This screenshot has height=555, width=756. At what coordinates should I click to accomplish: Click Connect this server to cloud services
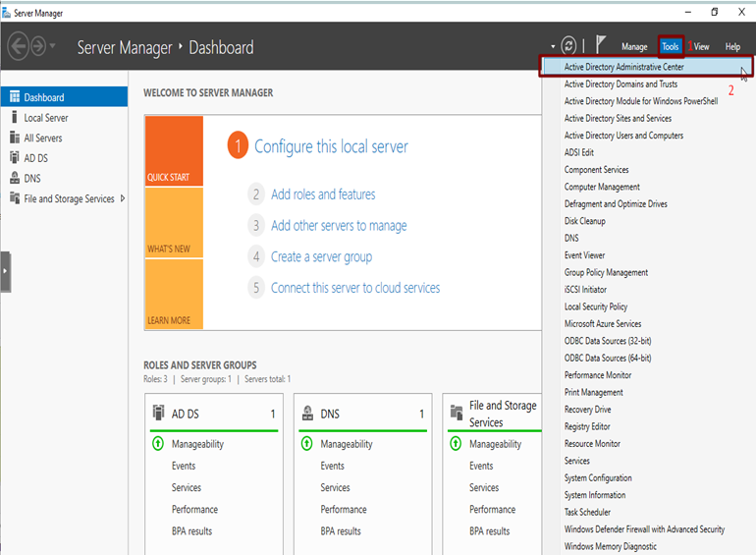(x=355, y=288)
